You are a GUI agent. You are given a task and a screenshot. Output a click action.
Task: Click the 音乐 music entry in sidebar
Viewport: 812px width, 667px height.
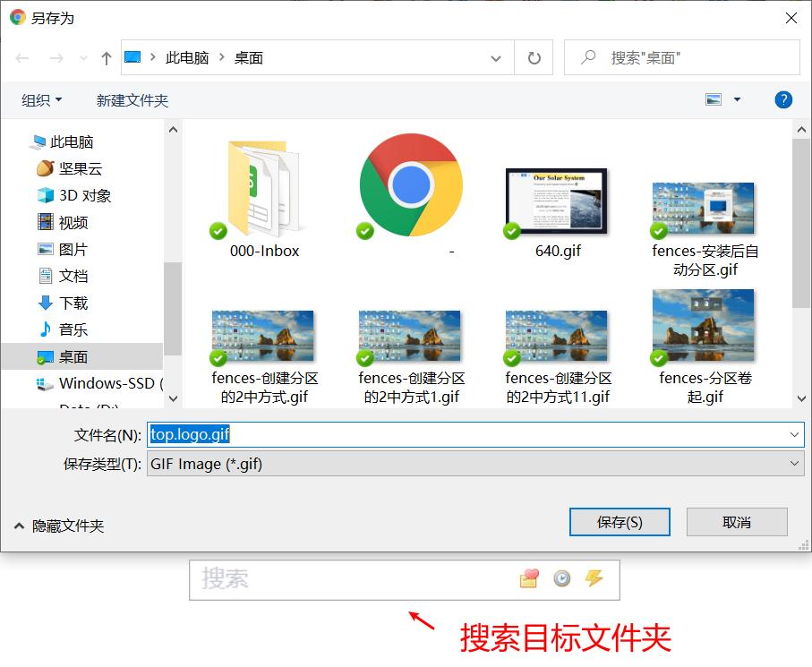click(x=61, y=329)
